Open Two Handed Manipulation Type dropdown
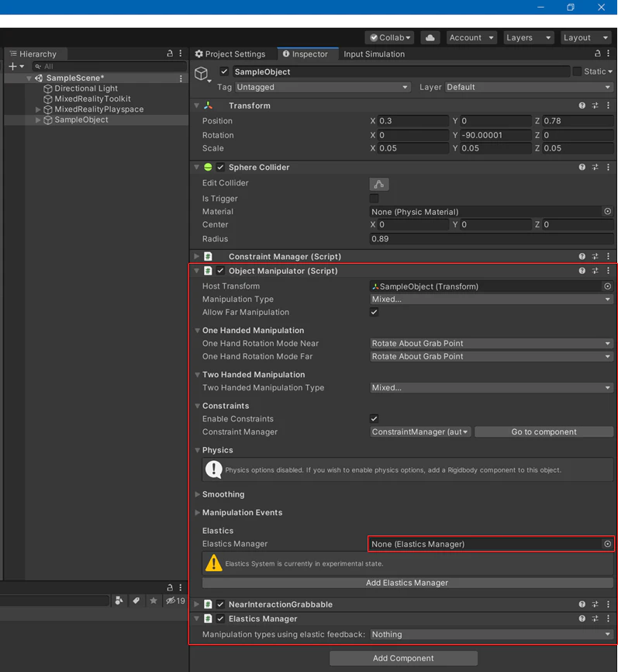 click(492, 387)
